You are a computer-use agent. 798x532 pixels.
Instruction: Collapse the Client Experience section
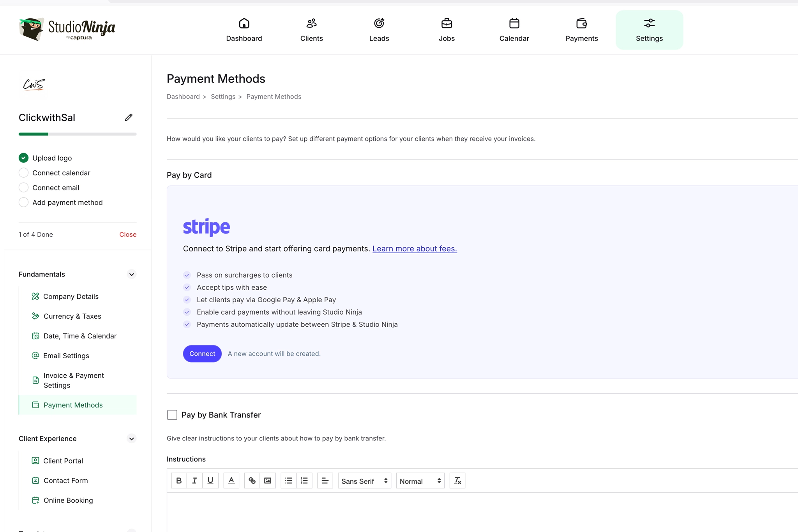pyautogui.click(x=131, y=439)
